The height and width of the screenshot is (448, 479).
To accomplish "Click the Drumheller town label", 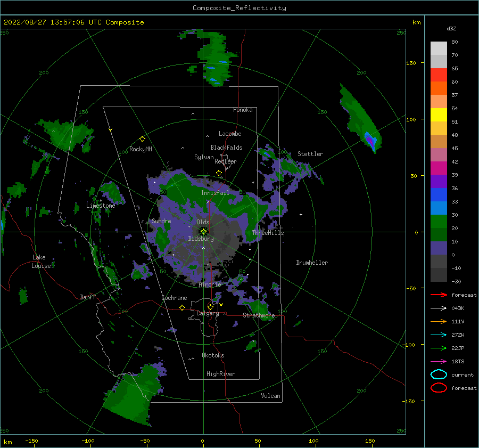I will [312, 263].
